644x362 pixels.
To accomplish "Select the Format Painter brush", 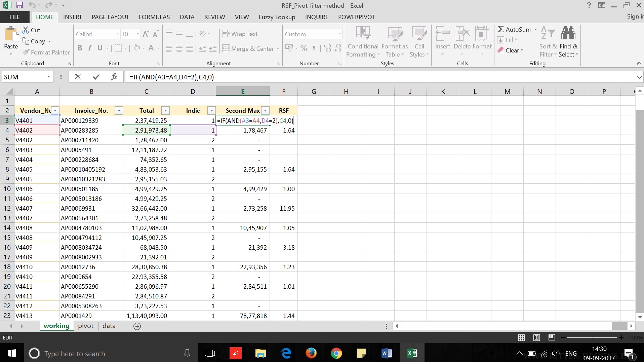I will click(x=26, y=52).
